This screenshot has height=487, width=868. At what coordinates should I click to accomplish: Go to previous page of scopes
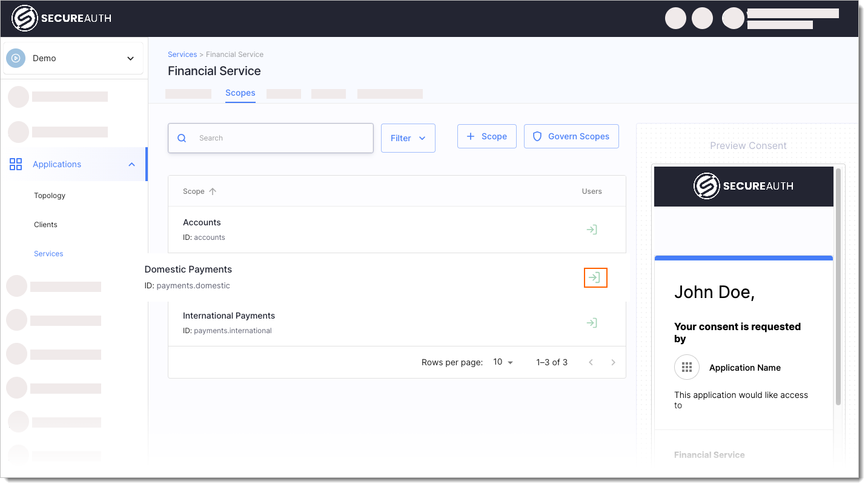(x=591, y=362)
